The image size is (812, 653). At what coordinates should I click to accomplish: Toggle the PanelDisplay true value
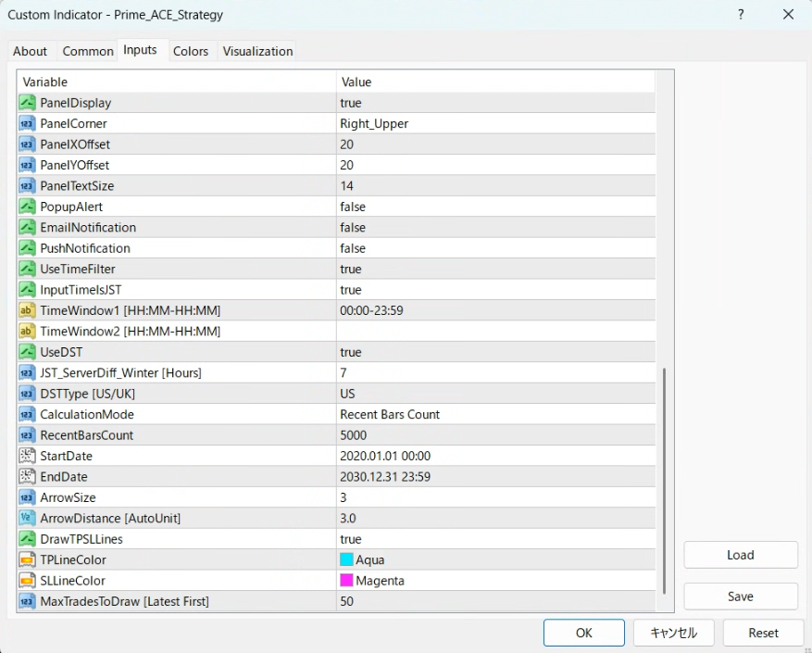pos(495,103)
